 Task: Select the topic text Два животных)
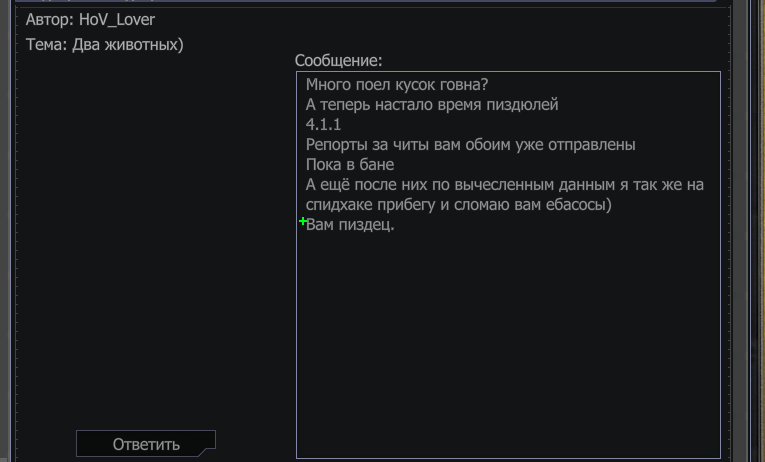[x=128, y=44]
